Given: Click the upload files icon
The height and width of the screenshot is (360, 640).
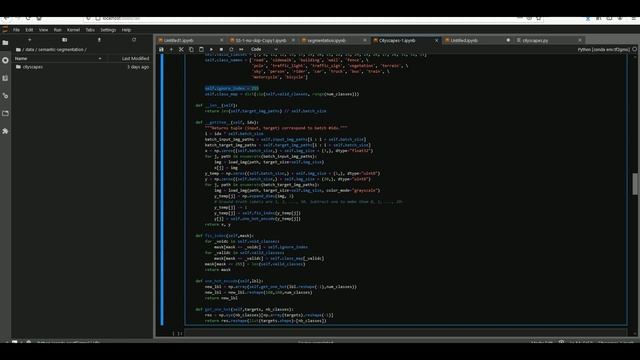Looking at the screenshot, I should point(99,40).
